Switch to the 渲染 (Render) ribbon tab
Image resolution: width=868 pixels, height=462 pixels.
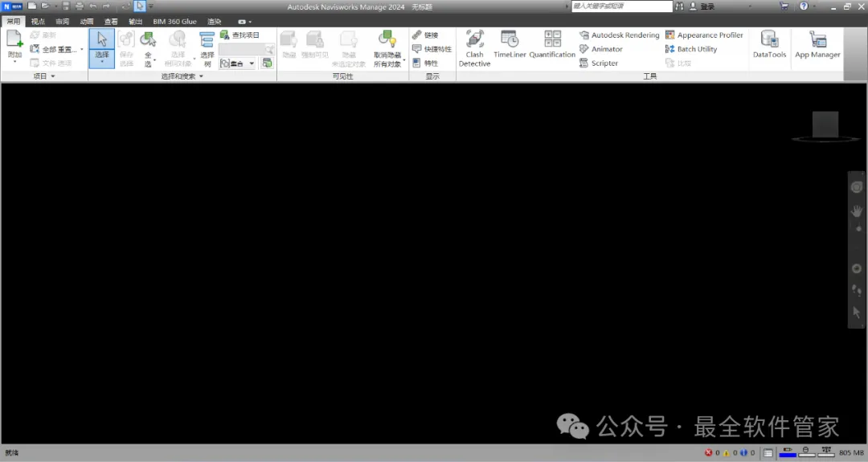pos(215,22)
